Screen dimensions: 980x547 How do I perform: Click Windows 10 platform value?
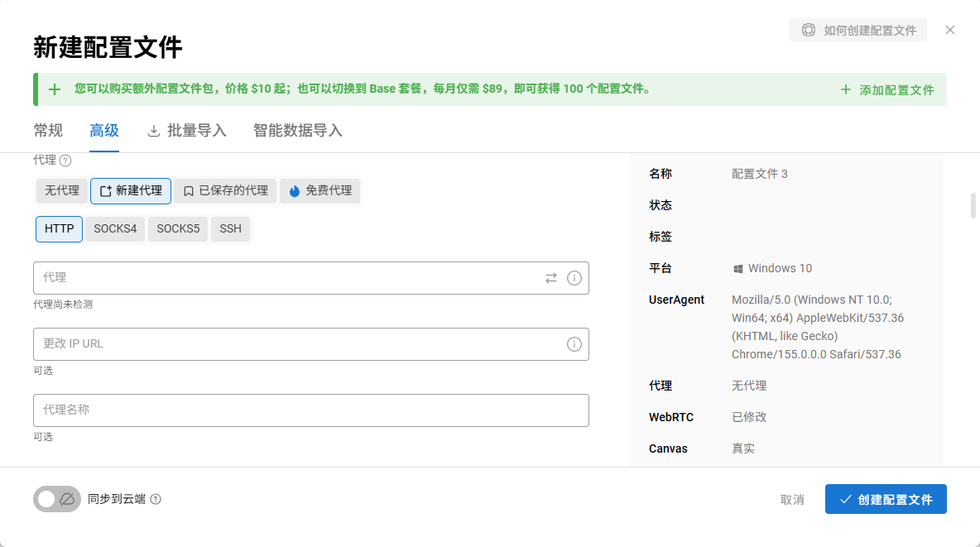tap(772, 268)
